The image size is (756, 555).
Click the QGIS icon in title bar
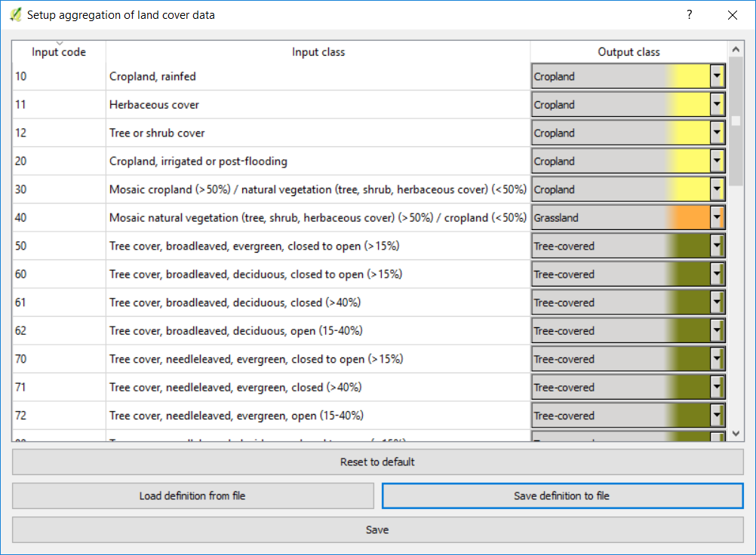[x=16, y=14]
